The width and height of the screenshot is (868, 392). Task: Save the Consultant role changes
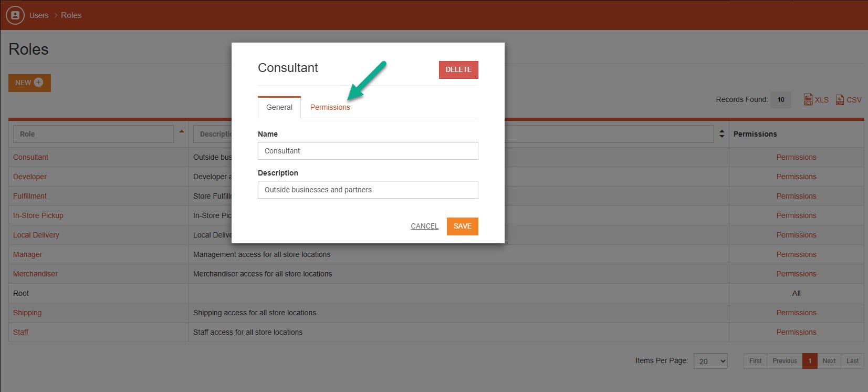click(462, 226)
